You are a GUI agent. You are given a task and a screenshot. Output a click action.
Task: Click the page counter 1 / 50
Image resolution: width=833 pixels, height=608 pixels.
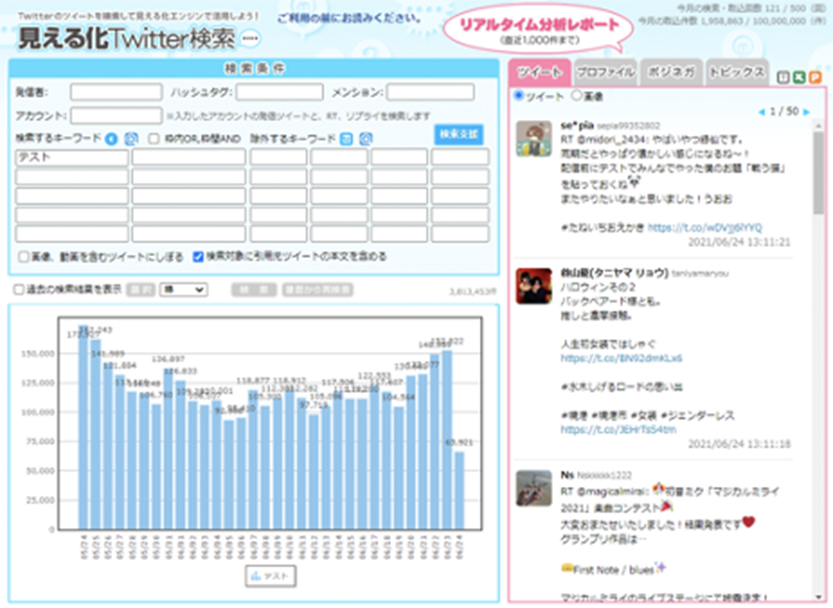(784, 112)
